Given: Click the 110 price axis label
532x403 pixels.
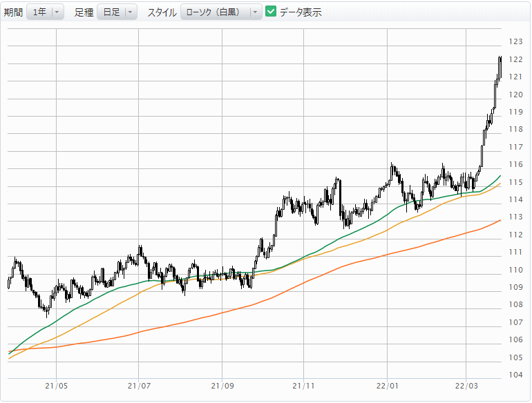Looking at the screenshot, I should tap(515, 270).
